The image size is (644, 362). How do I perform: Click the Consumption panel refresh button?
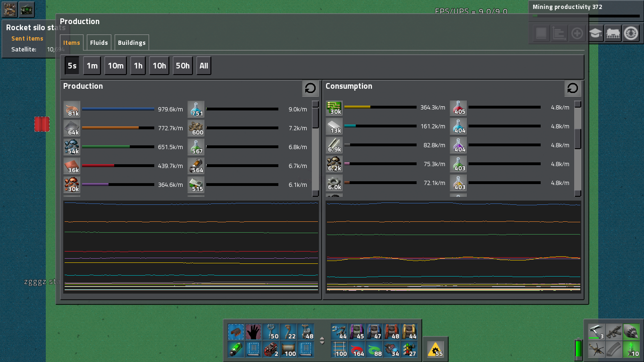tap(572, 88)
